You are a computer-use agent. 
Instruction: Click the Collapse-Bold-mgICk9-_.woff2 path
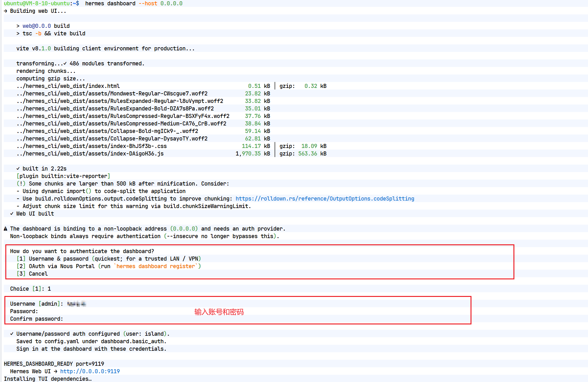[107, 131]
